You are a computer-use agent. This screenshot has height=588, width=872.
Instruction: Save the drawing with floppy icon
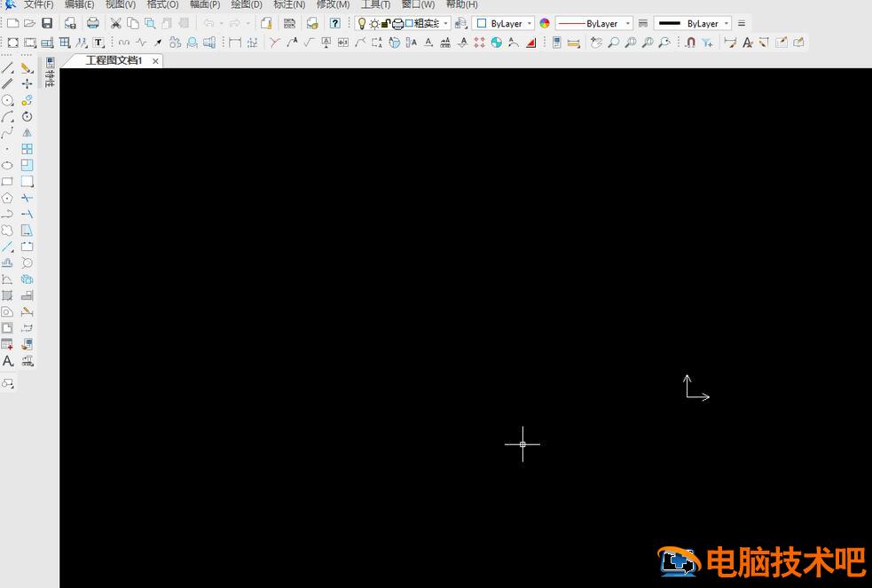[x=47, y=23]
